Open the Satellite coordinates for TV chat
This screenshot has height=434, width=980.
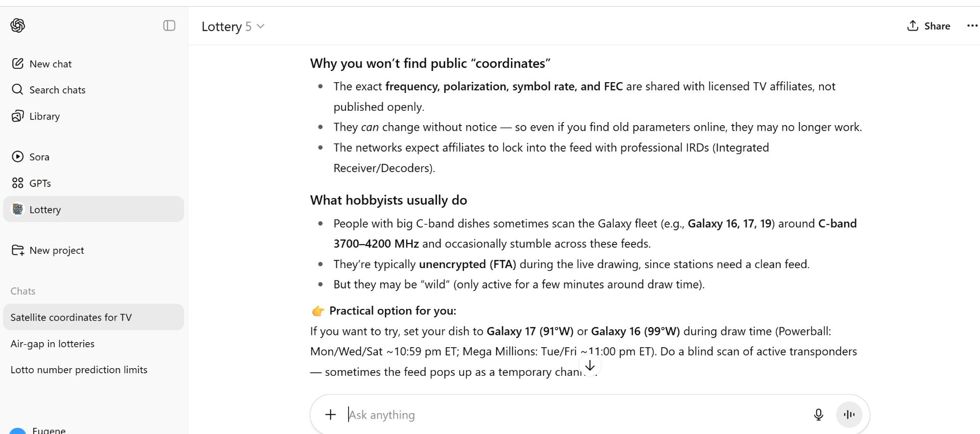point(93,317)
